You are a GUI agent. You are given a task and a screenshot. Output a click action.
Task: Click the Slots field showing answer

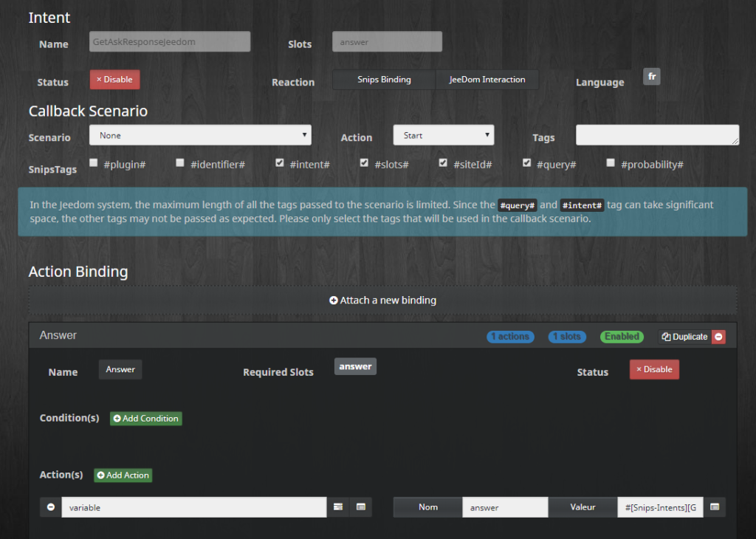tap(387, 42)
